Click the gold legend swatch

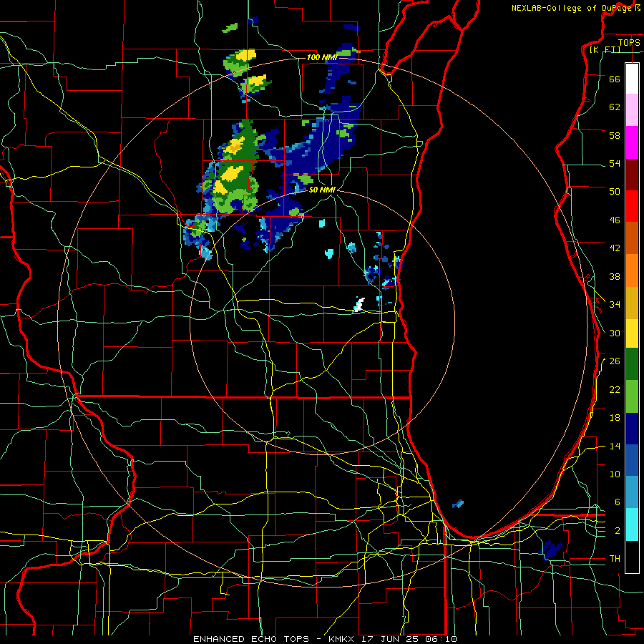(632, 303)
